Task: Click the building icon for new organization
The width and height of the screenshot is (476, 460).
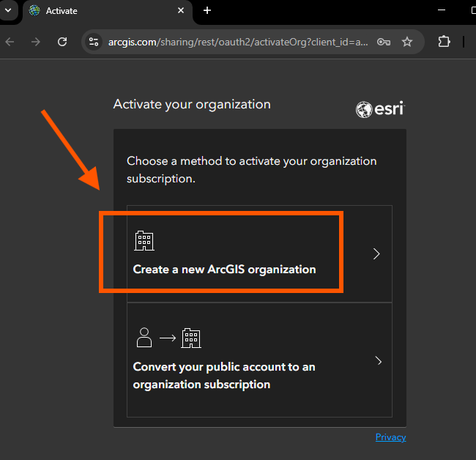Action: (144, 241)
